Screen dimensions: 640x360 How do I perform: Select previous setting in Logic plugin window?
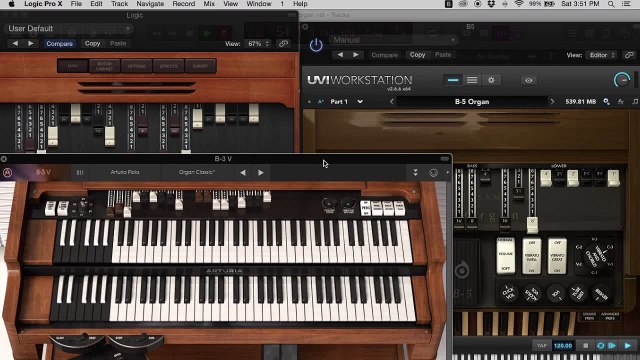pyautogui.click(x=15, y=43)
